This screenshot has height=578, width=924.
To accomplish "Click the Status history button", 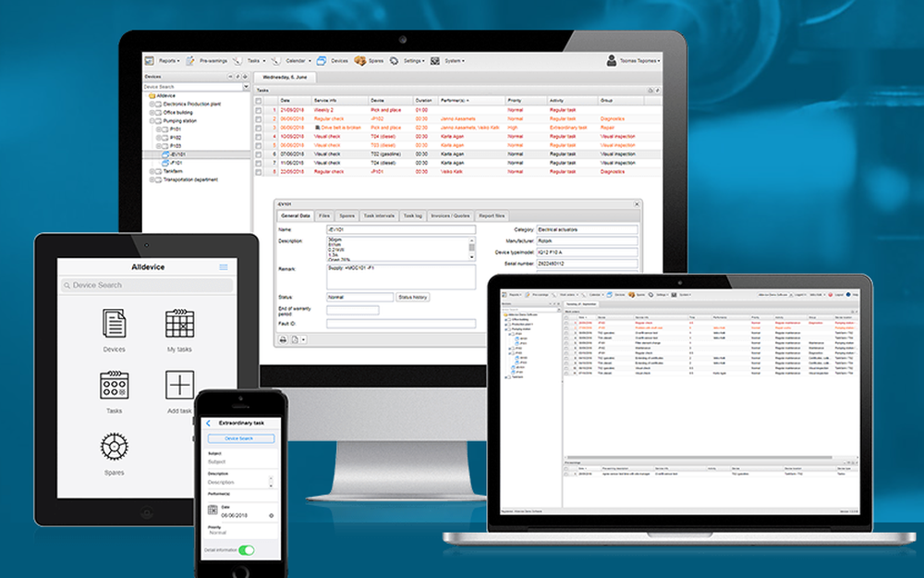I will click(x=412, y=297).
